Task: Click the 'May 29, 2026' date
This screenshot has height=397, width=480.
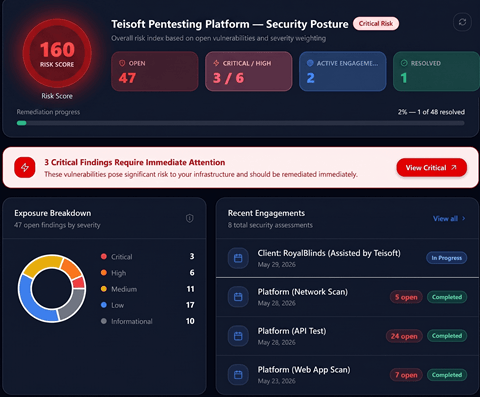Action: coord(277,265)
